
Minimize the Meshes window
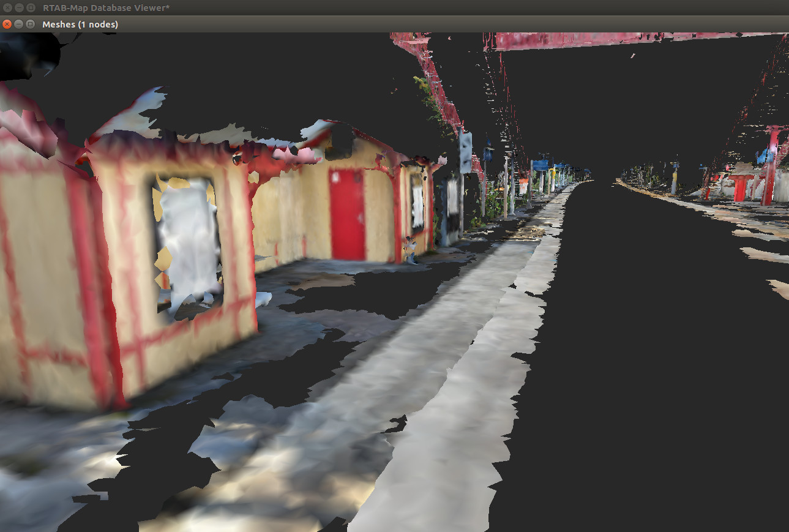[x=18, y=24]
